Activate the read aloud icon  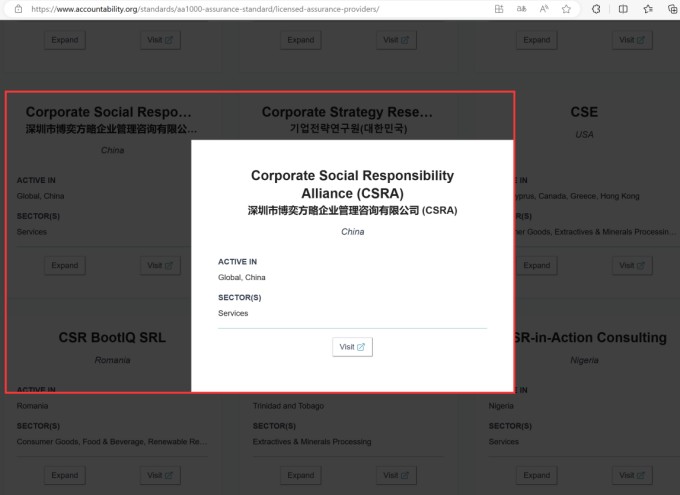click(x=544, y=9)
